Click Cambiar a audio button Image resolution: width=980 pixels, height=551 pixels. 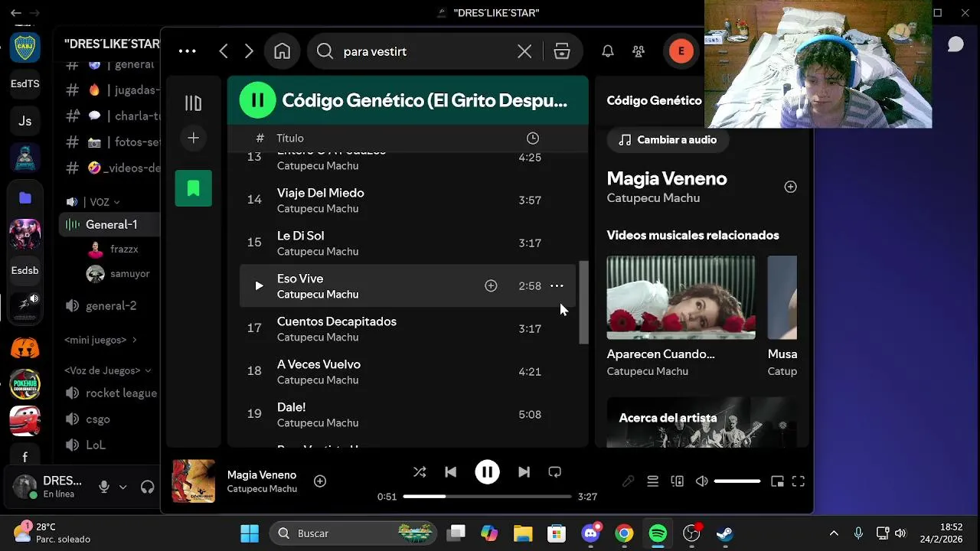668,140
